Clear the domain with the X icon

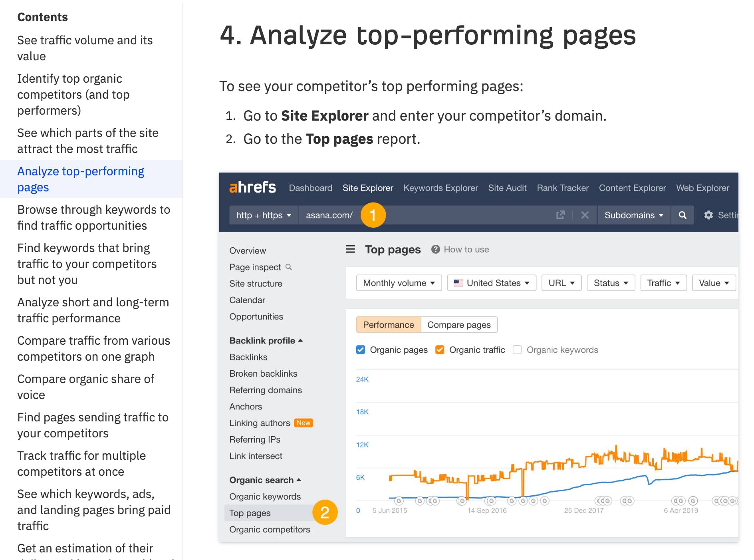pyautogui.click(x=585, y=215)
